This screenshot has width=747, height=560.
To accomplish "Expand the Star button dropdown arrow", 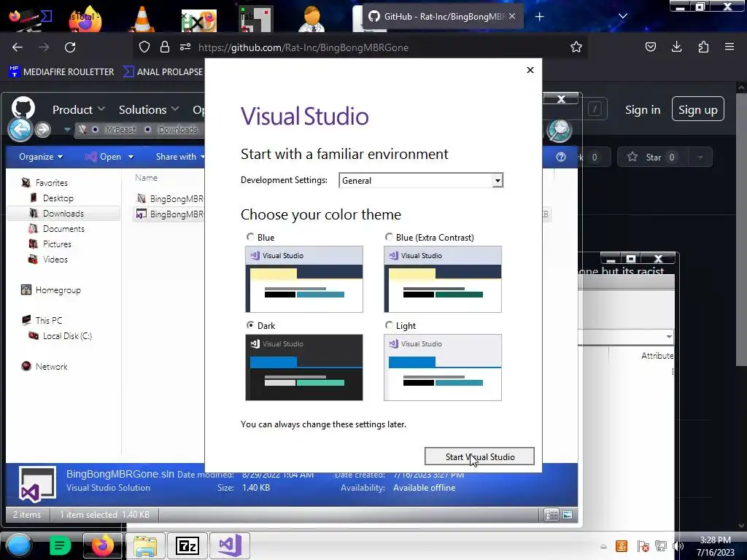I will (700, 157).
